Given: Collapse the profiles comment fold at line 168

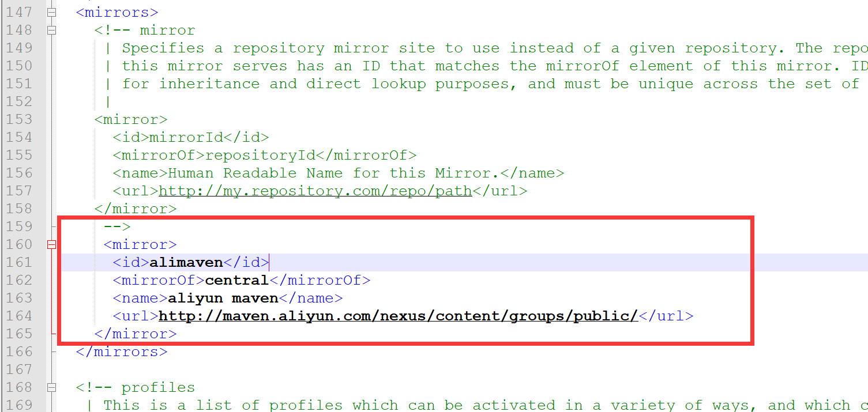Looking at the screenshot, I should (51, 387).
